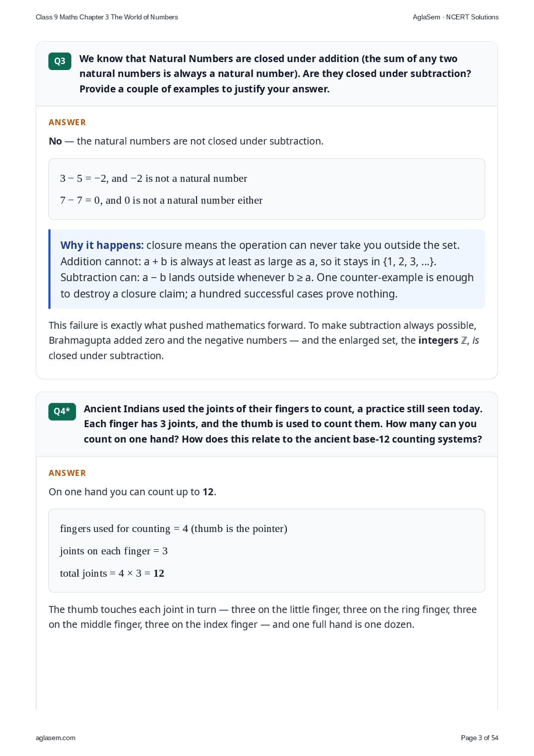
Task: Click the green Q3 question badge
Action: [x=60, y=61]
